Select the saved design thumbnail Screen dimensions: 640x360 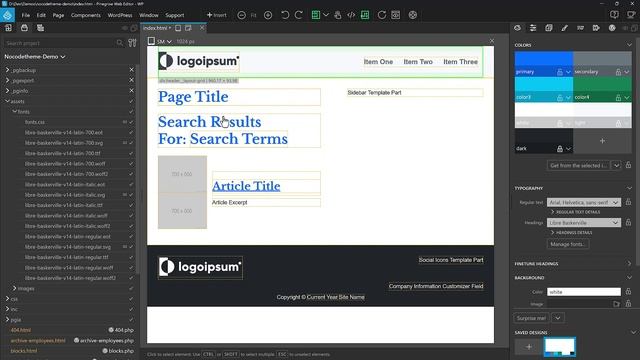click(560, 347)
